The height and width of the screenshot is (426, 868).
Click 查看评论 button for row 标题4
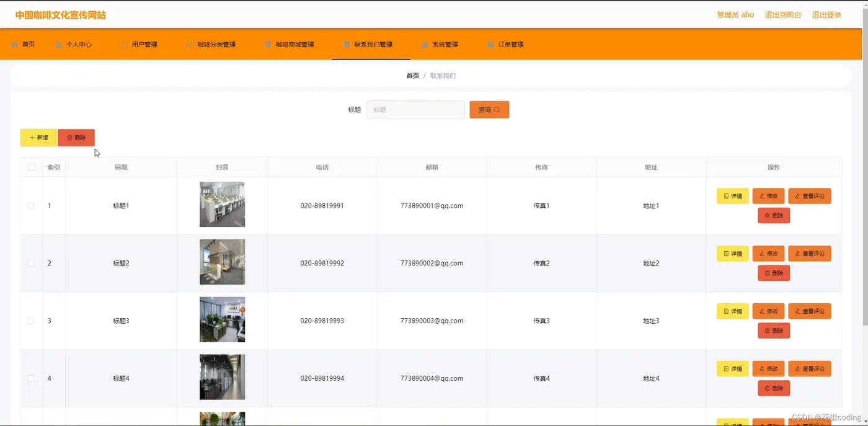point(810,369)
